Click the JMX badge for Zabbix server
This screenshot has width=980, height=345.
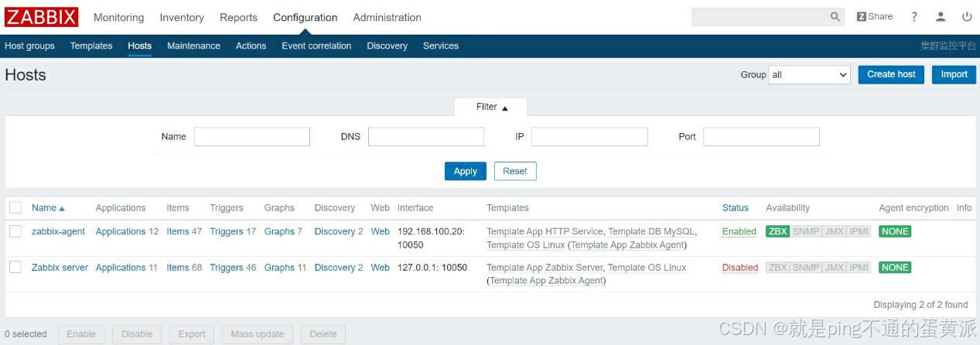point(834,268)
